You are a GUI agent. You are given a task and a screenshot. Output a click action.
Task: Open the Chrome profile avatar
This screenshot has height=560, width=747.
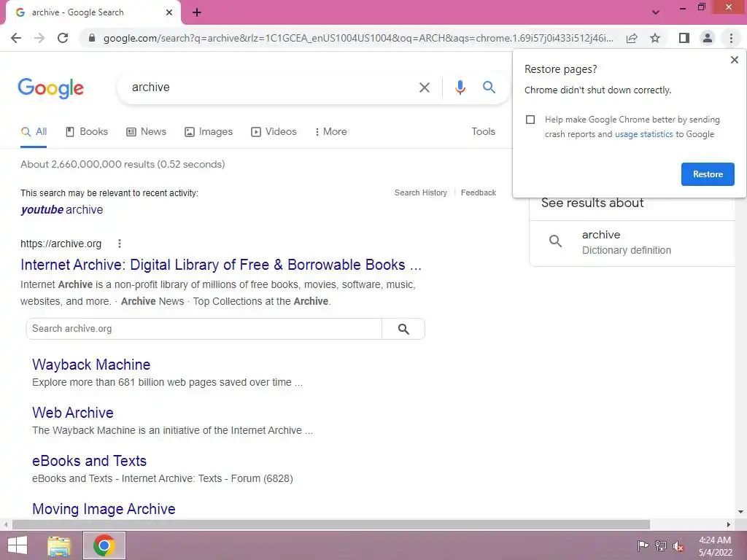click(708, 38)
